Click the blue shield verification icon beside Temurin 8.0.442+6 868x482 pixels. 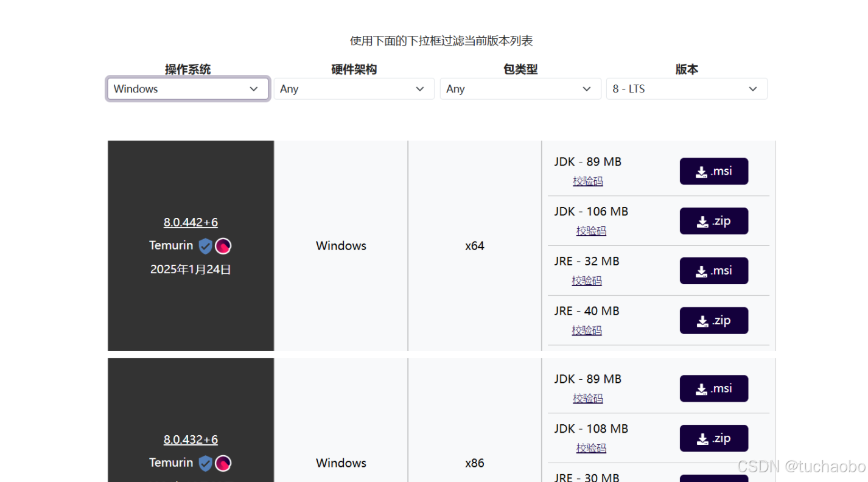pyautogui.click(x=205, y=246)
